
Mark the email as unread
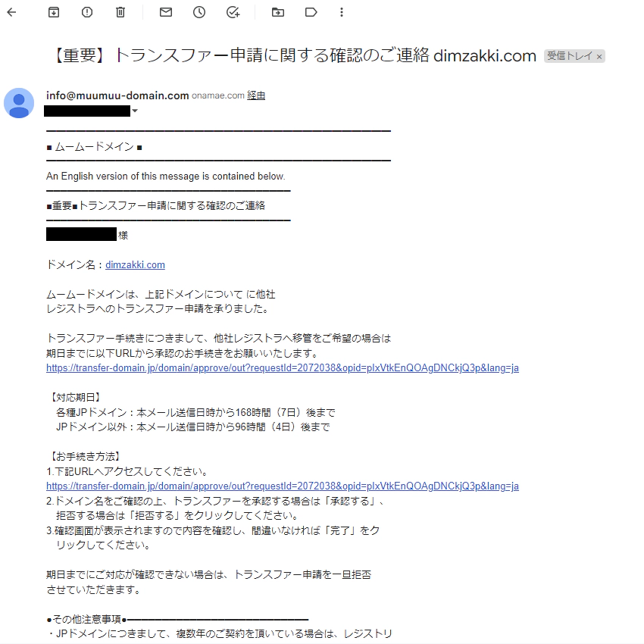[x=166, y=12]
